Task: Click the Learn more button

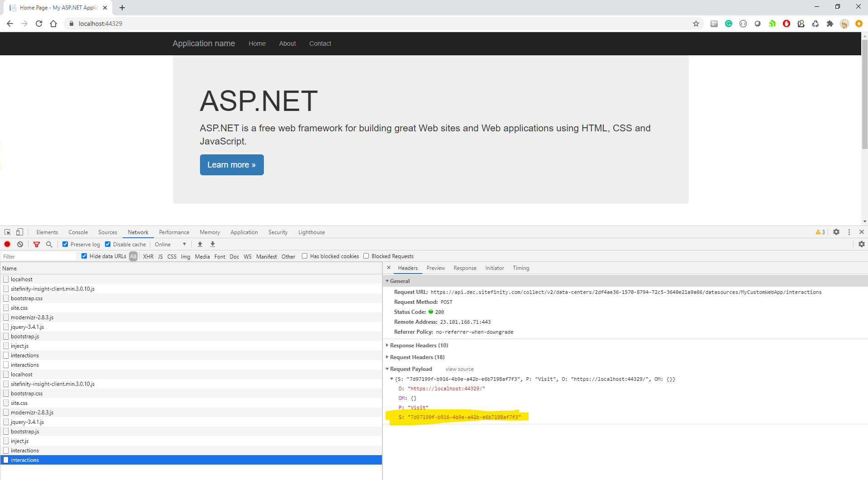Action: pos(232,165)
